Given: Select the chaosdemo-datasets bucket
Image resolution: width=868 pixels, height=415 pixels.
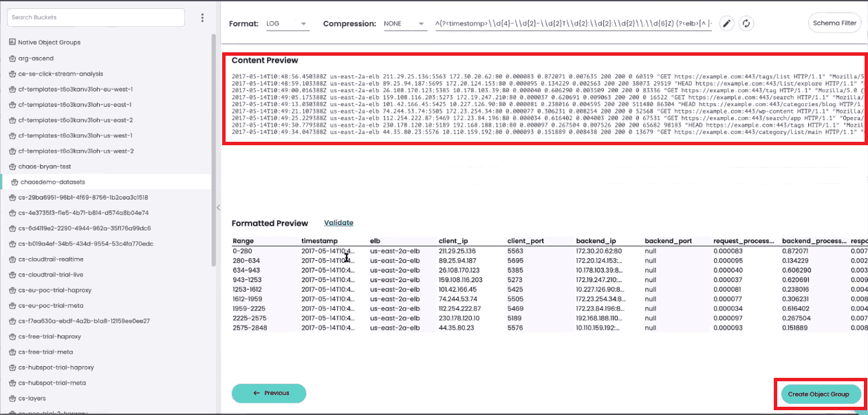Looking at the screenshot, I should point(53,182).
